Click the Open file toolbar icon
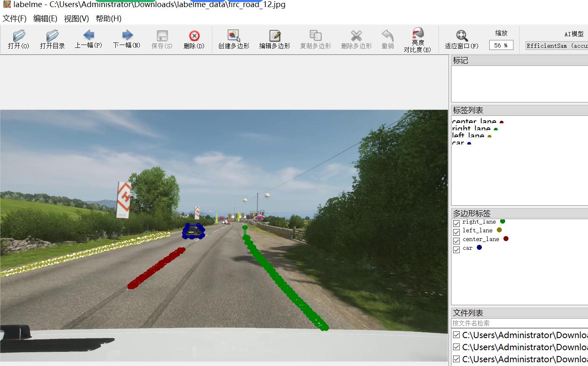The width and height of the screenshot is (588, 366). [x=19, y=36]
